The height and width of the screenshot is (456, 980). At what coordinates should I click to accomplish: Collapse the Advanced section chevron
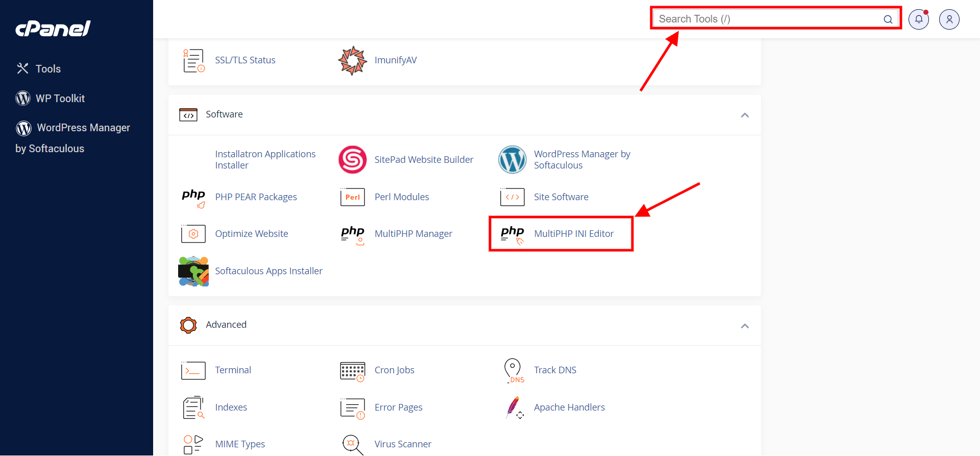click(745, 326)
